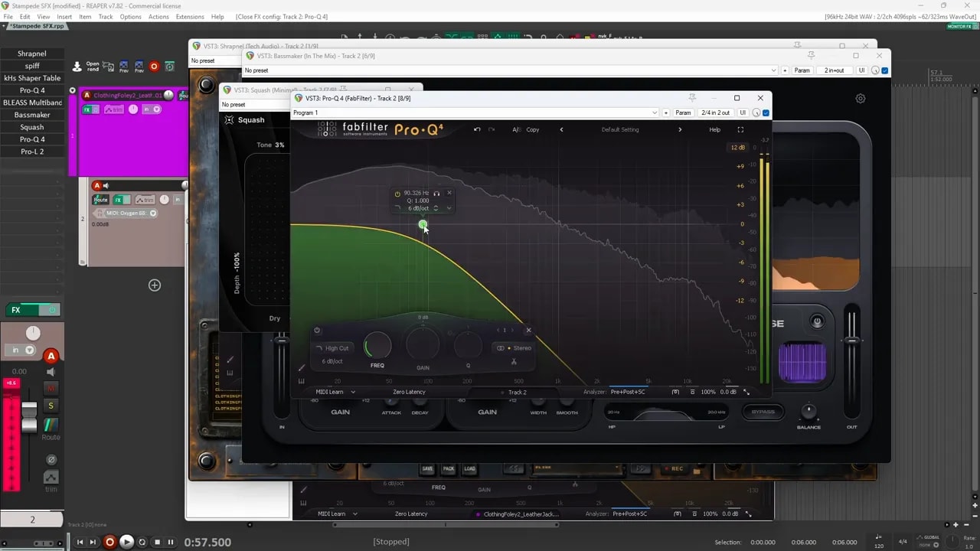Screen dimensions: 980x551
Task: Select BLEASS Multiband in FX list
Action: (32, 103)
